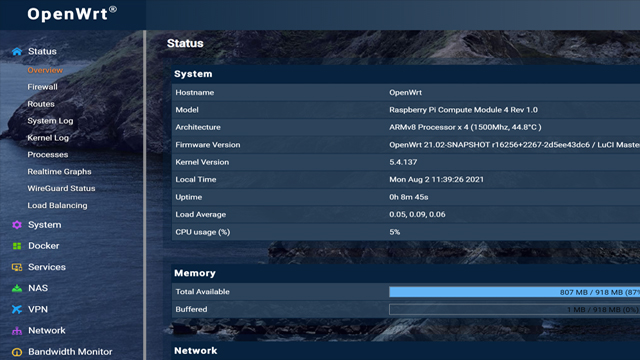Image resolution: width=640 pixels, height=360 pixels.
Task: Open the Kernel Log page
Action: pos(48,138)
